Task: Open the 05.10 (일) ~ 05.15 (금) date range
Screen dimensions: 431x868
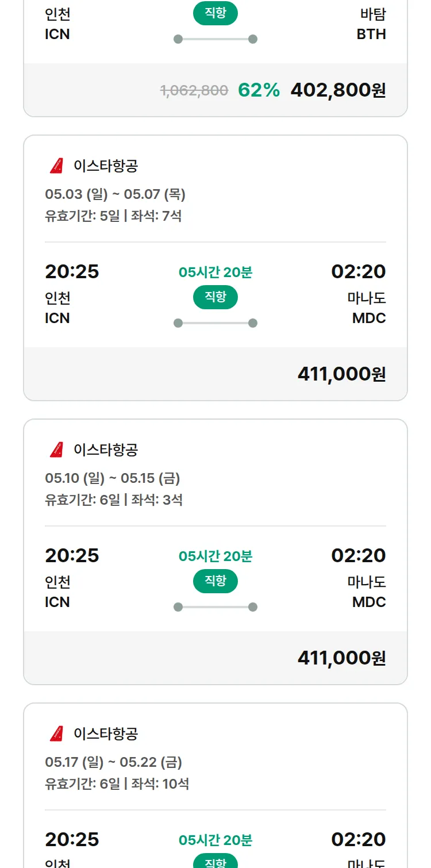Action: [113, 478]
